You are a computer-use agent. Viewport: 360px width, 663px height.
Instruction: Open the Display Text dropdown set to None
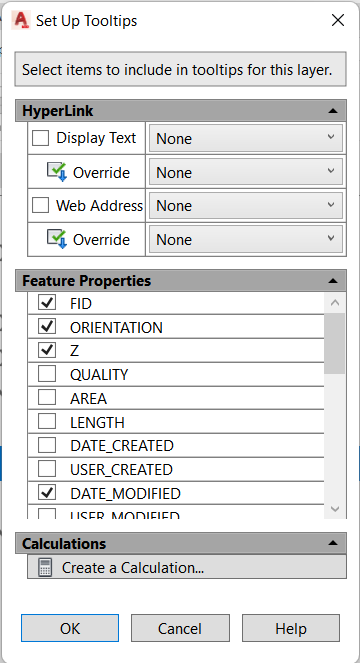[x=246, y=138]
